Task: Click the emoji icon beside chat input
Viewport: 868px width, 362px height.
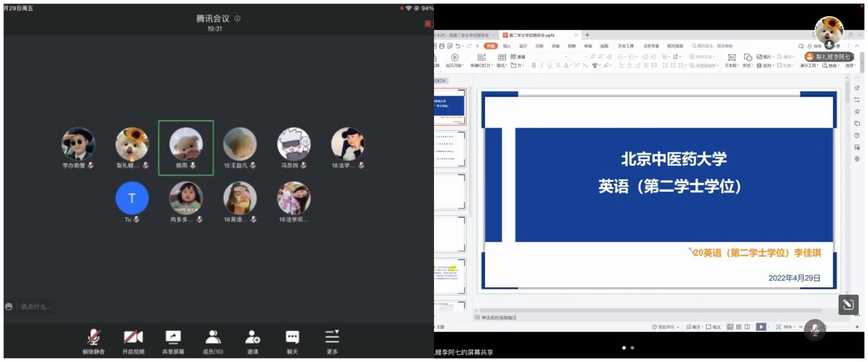Action: [x=9, y=306]
